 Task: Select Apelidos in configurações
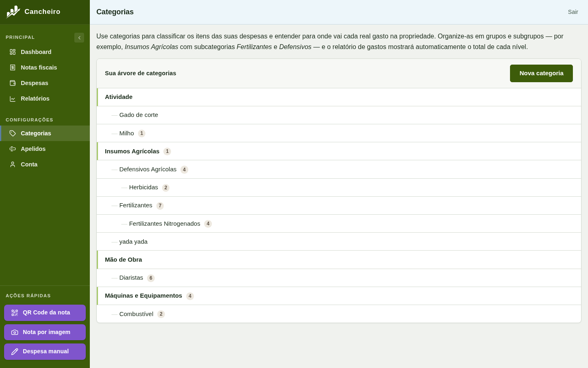pyautogui.click(x=45, y=149)
